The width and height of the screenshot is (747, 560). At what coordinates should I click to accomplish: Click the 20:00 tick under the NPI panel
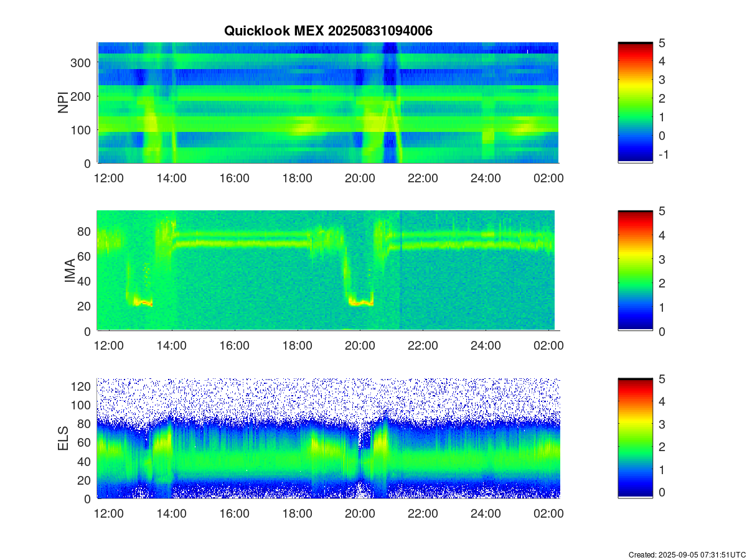(x=360, y=178)
